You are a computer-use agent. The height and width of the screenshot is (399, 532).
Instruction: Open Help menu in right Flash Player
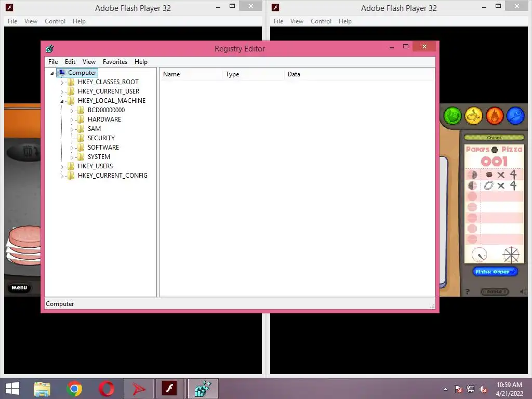click(x=345, y=21)
